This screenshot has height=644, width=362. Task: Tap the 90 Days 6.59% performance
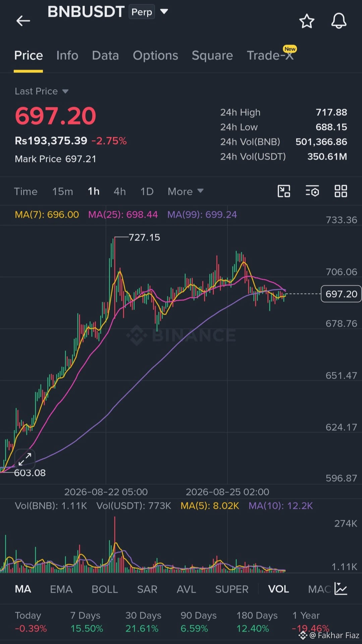click(198, 622)
